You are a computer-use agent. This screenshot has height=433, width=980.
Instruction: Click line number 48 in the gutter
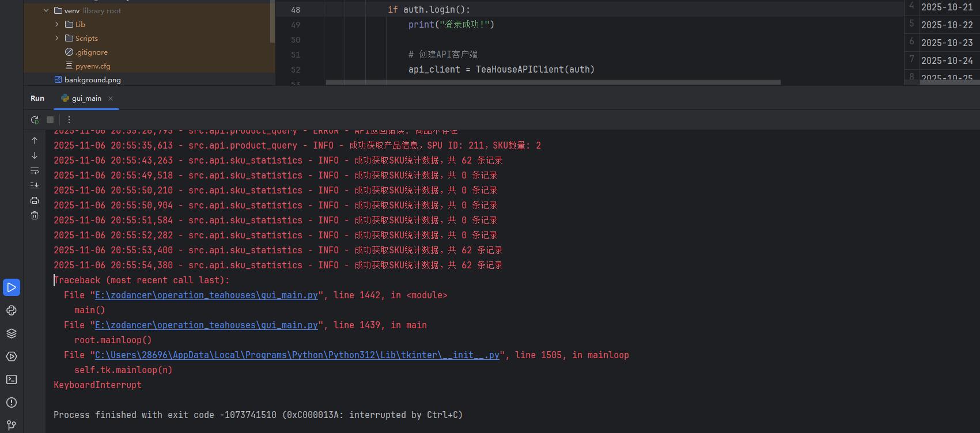(296, 10)
